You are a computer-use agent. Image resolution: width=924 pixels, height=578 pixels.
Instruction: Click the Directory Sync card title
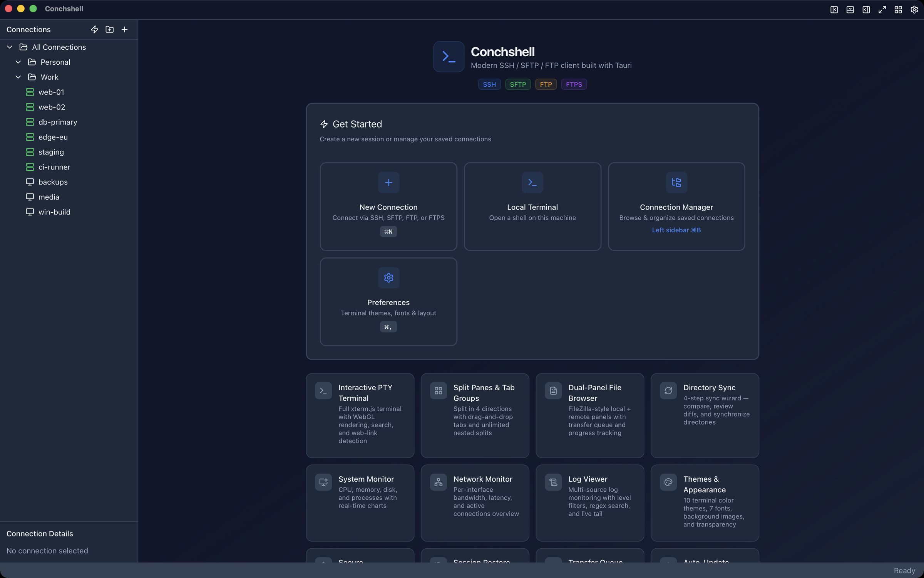(x=709, y=388)
